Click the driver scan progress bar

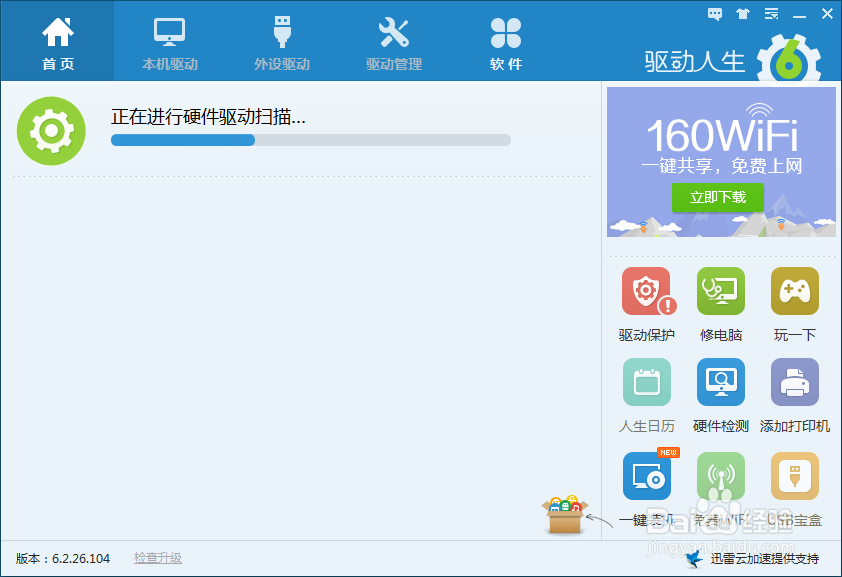click(310, 140)
